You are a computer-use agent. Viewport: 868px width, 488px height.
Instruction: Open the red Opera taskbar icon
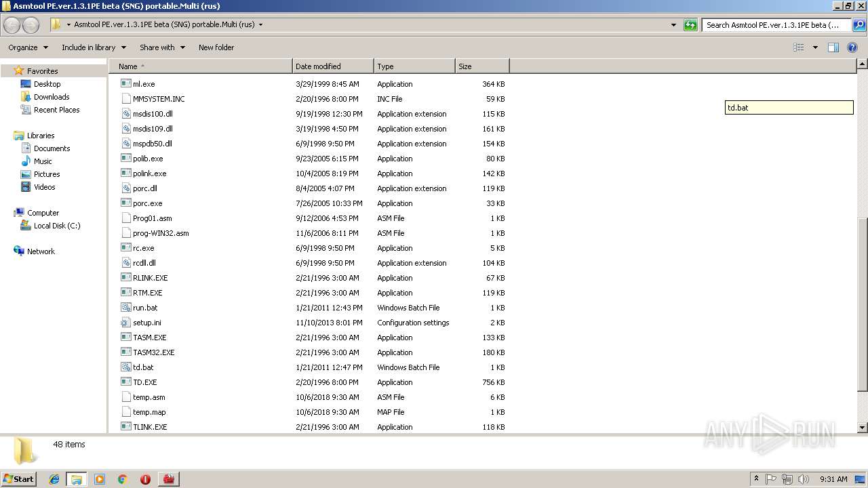tap(145, 479)
